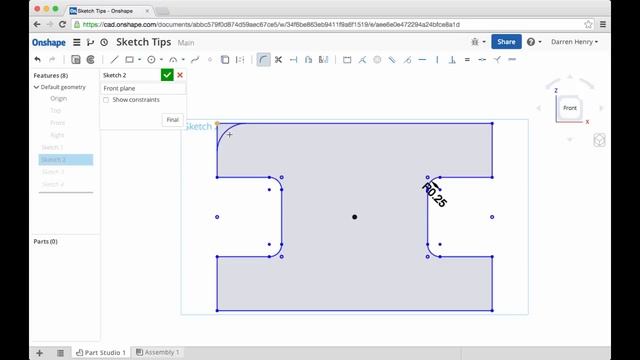Click the browser address bar URL
The image size is (640, 360).
(271, 24)
